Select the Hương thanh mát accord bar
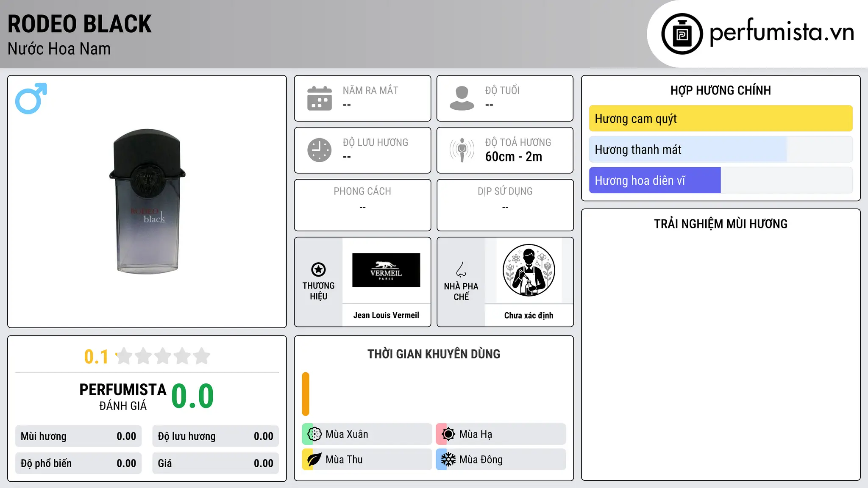The image size is (868, 488). click(x=721, y=150)
